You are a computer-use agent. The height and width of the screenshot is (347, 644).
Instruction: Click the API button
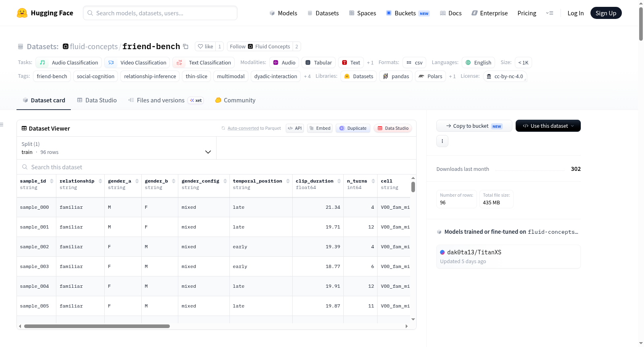(295, 128)
